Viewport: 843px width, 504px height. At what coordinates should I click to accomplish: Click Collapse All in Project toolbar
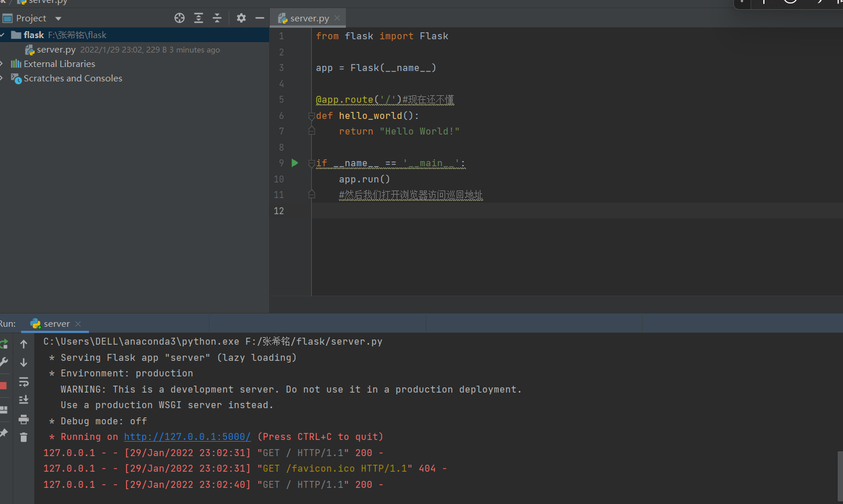point(217,18)
